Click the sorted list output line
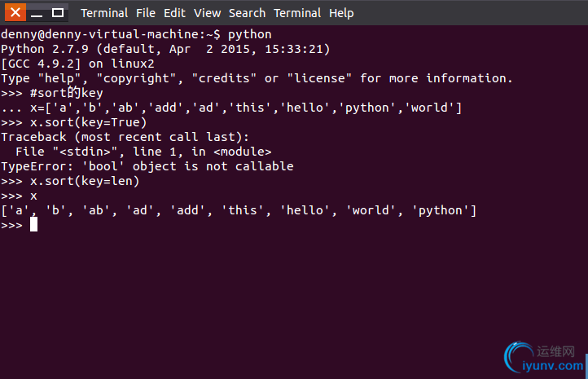This screenshot has height=379, width=588. 239,210
